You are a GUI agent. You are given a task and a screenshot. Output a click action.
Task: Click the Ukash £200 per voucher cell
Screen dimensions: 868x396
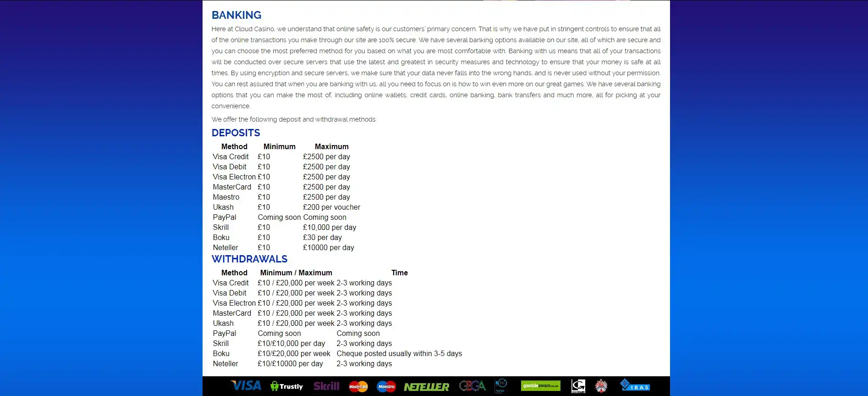tap(331, 207)
